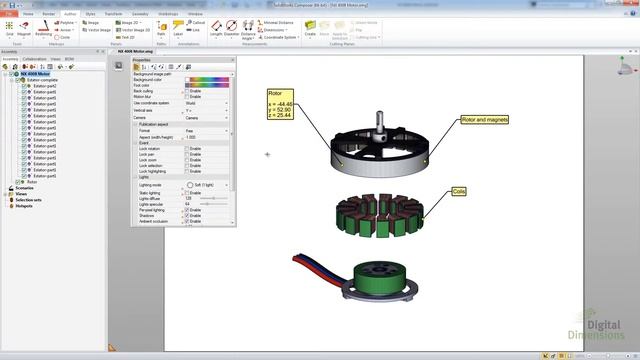
Task: Open Use coordinate system dropdown
Action: coord(207,103)
